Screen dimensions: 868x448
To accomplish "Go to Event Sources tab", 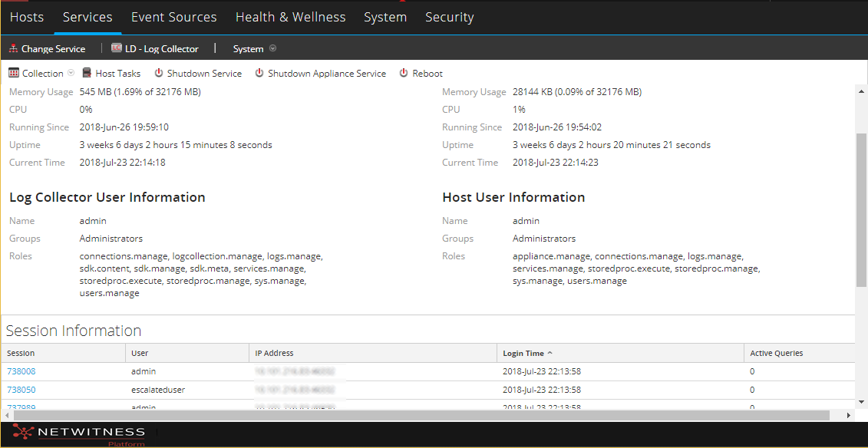I will pyautogui.click(x=173, y=17).
